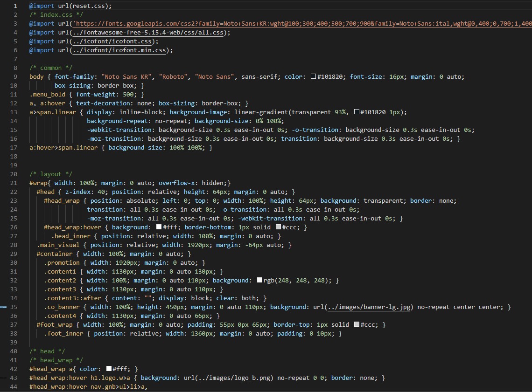Image resolution: width=532 pixels, height=392 pixels.
Task: Click line number 21 in the gutter
Action: tap(14, 183)
